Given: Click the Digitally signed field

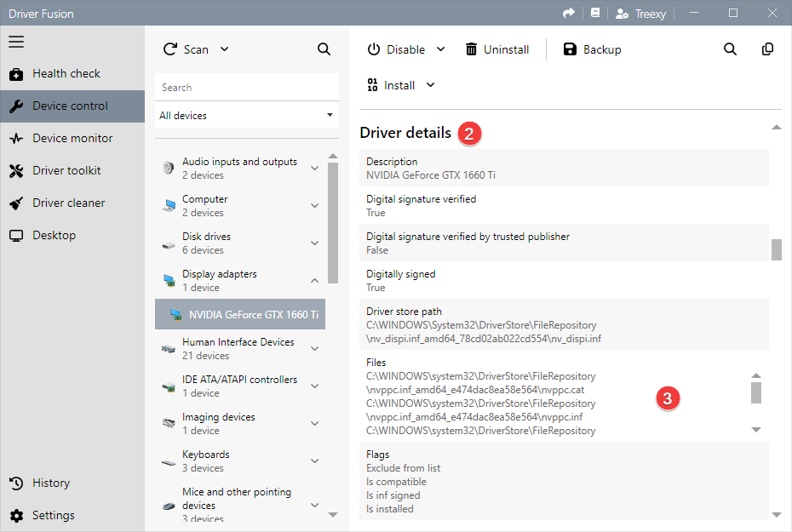Looking at the screenshot, I should pyautogui.click(x=565, y=280).
